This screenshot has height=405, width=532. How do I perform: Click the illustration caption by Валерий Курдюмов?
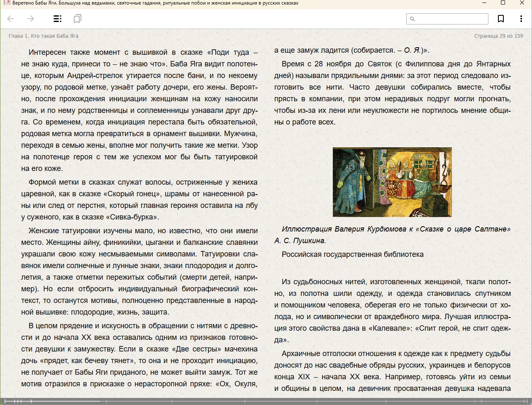point(392,234)
